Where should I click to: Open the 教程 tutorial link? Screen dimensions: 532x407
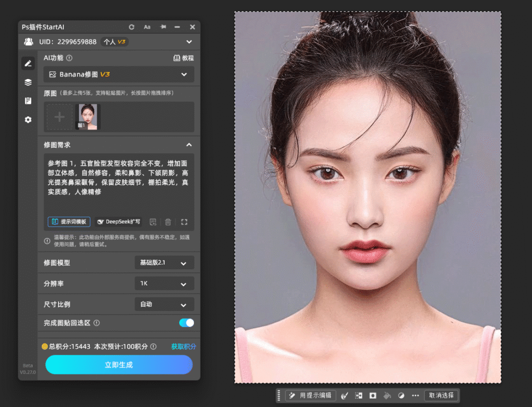(x=183, y=58)
